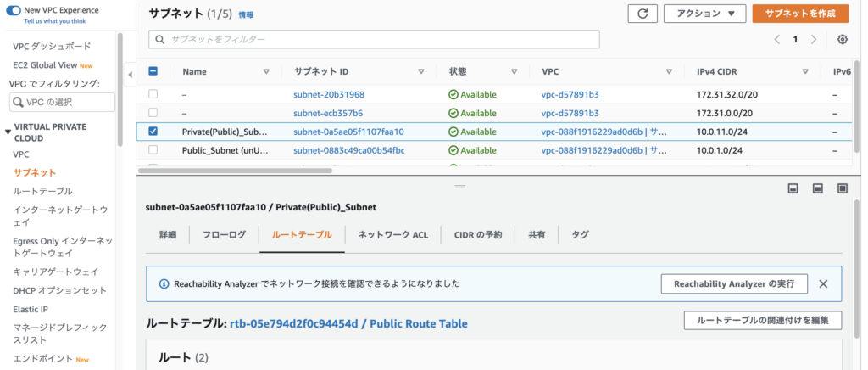Open Egress Only インターネットゲートウェイ

coord(63,247)
